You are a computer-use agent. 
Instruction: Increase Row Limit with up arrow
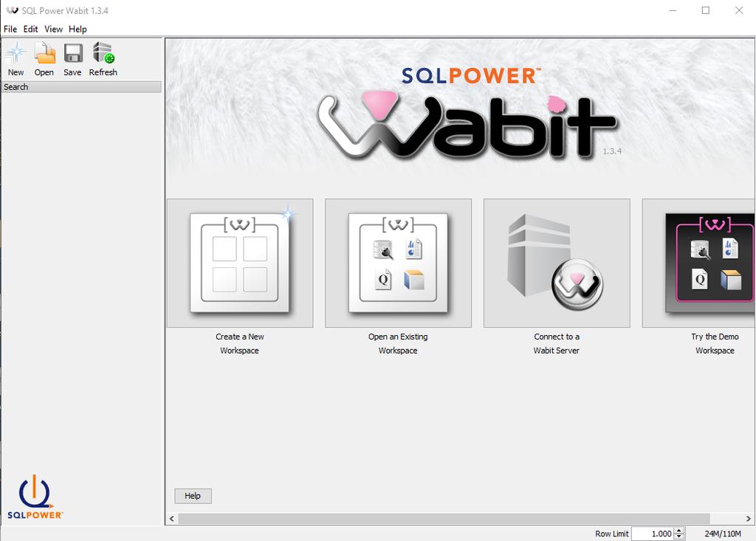[x=679, y=531]
